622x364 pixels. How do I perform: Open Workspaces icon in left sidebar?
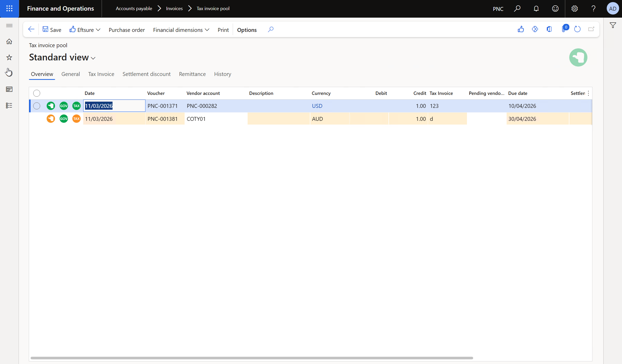[9, 89]
